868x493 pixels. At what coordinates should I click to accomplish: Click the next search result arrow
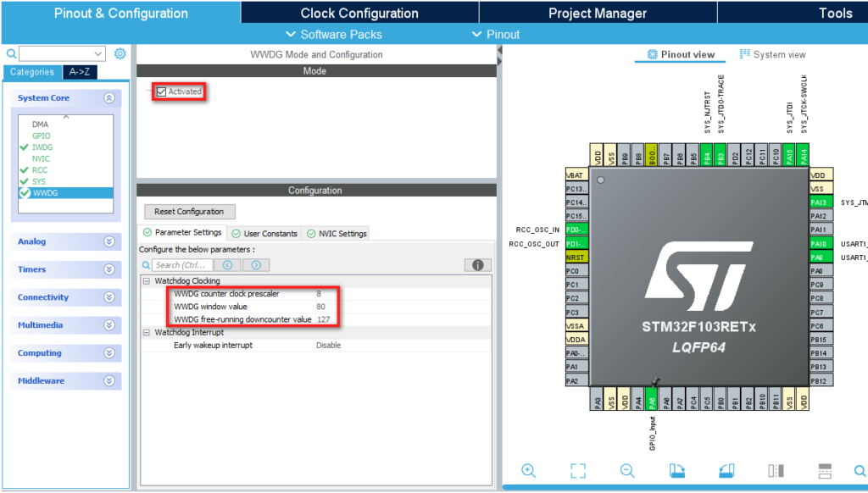tap(256, 265)
